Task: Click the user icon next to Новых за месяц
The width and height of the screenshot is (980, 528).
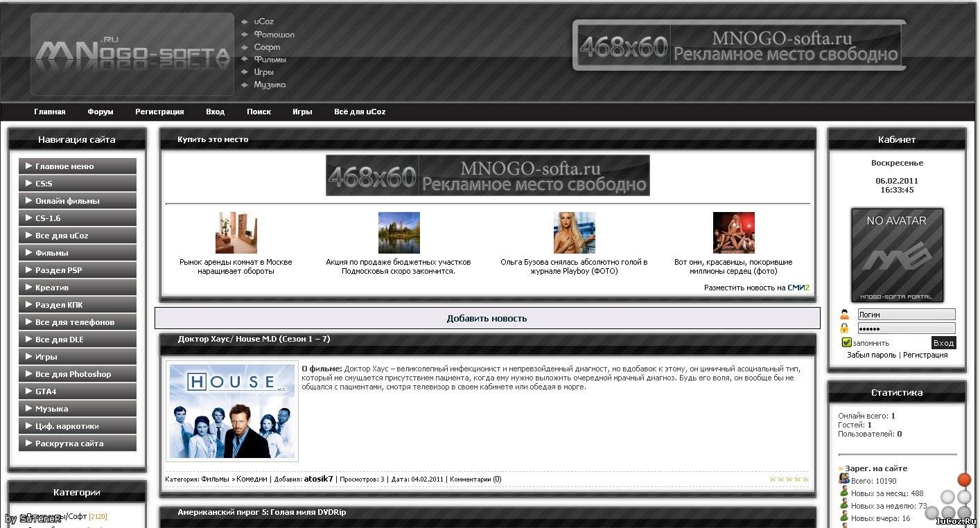Action: [x=844, y=492]
